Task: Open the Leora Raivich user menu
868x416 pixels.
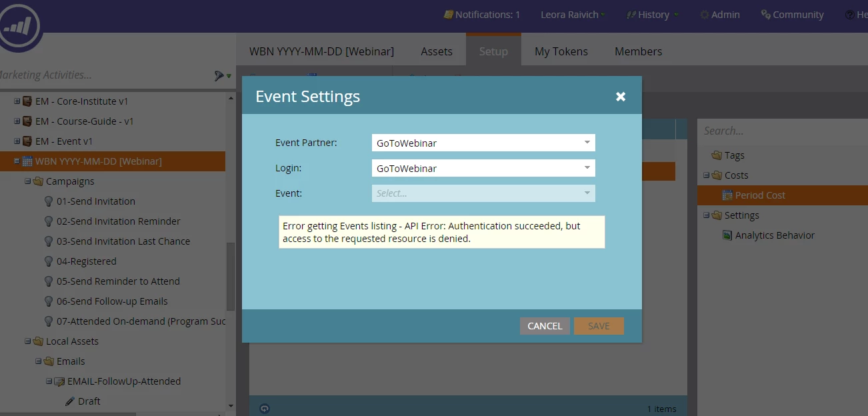Action: (x=573, y=15)
